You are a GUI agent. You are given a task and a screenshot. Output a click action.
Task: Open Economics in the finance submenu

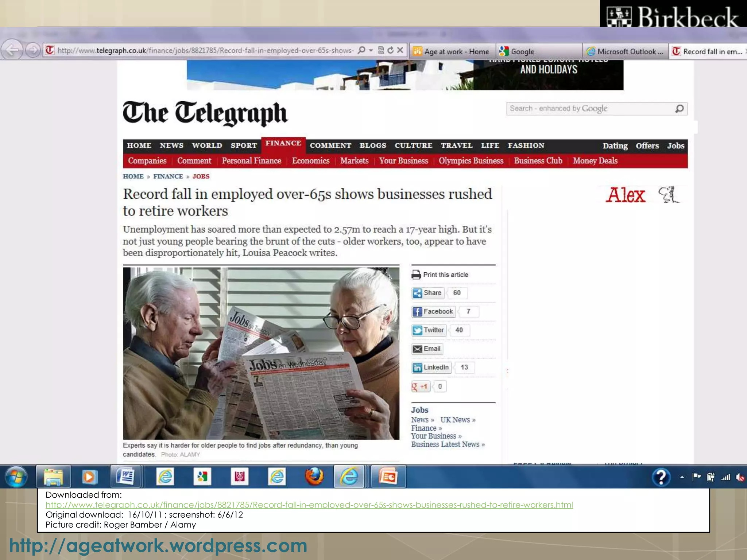click(x=310, y=161)
